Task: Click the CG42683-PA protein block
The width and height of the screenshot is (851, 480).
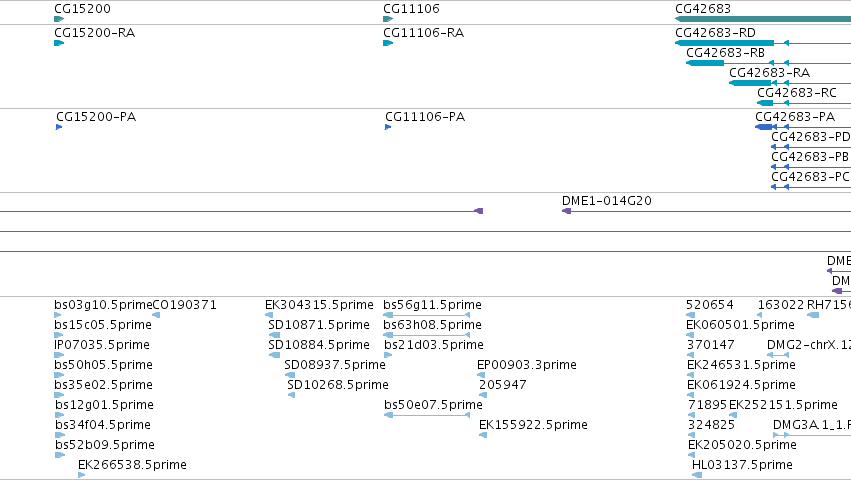Action: [764, 127]
